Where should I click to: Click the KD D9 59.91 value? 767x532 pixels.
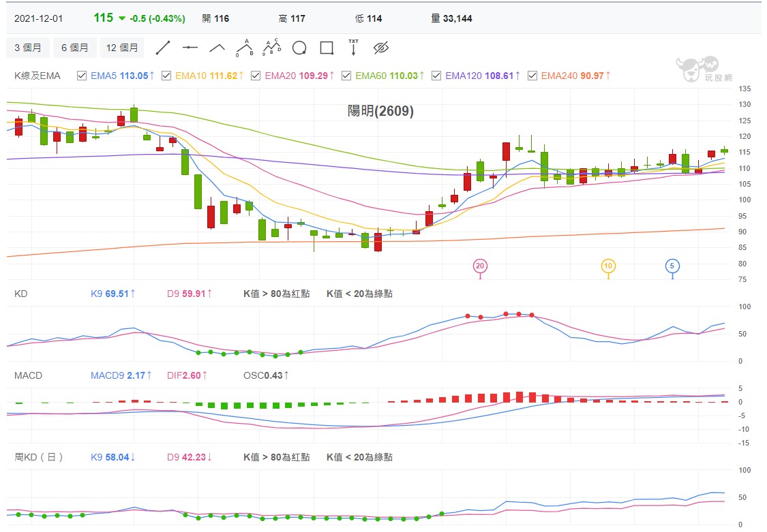click(190, 294)
